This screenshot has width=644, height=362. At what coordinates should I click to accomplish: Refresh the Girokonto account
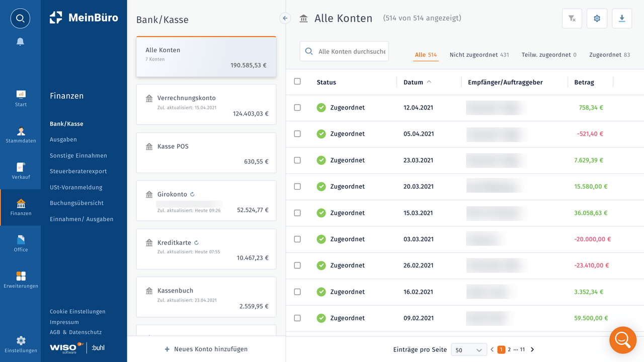192,195
